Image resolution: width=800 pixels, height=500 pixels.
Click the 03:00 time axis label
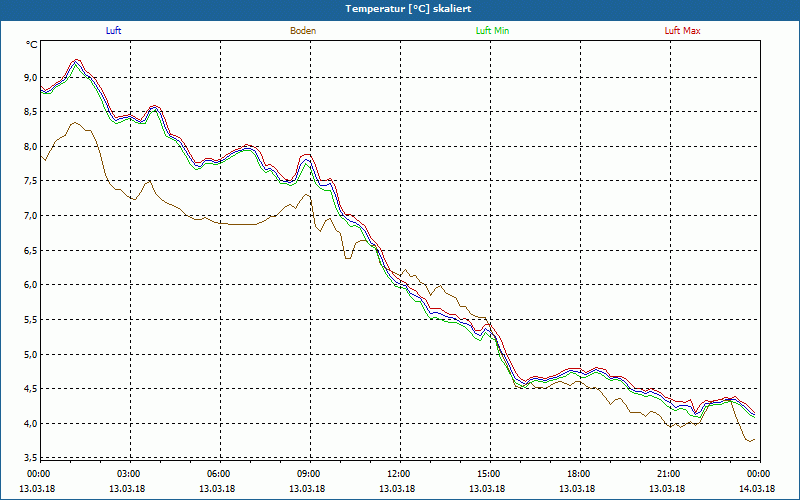(x=128, y=474)
